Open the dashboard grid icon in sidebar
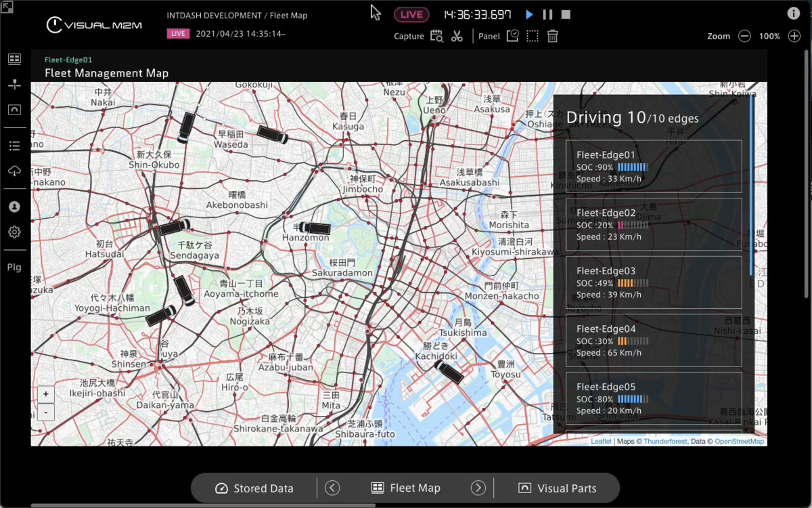 click(14, 60)
